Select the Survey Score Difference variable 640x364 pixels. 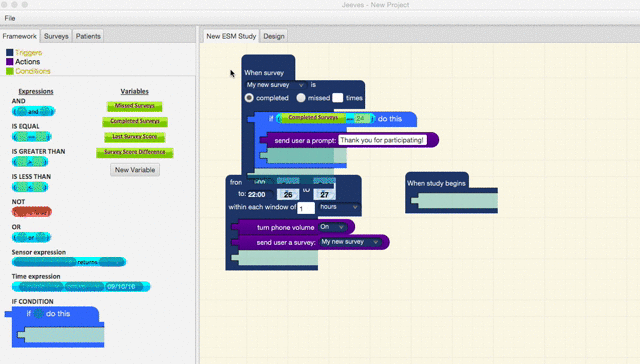135,153
